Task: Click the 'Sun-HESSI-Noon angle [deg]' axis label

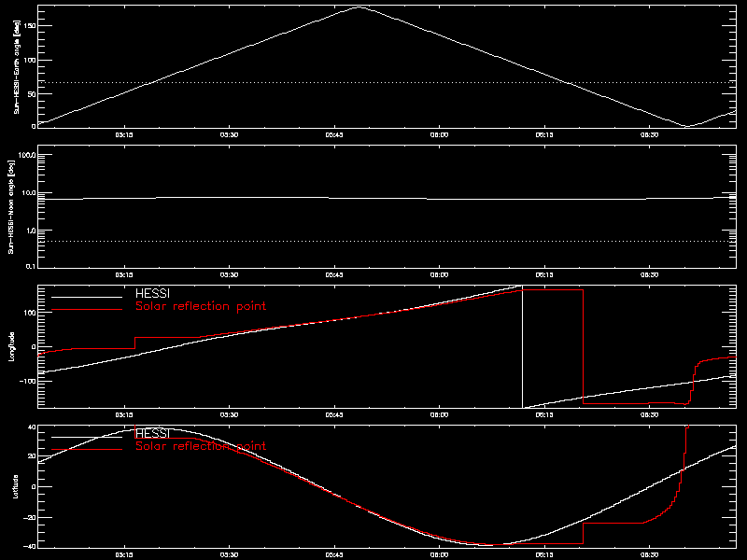Action: coord(11,206)
